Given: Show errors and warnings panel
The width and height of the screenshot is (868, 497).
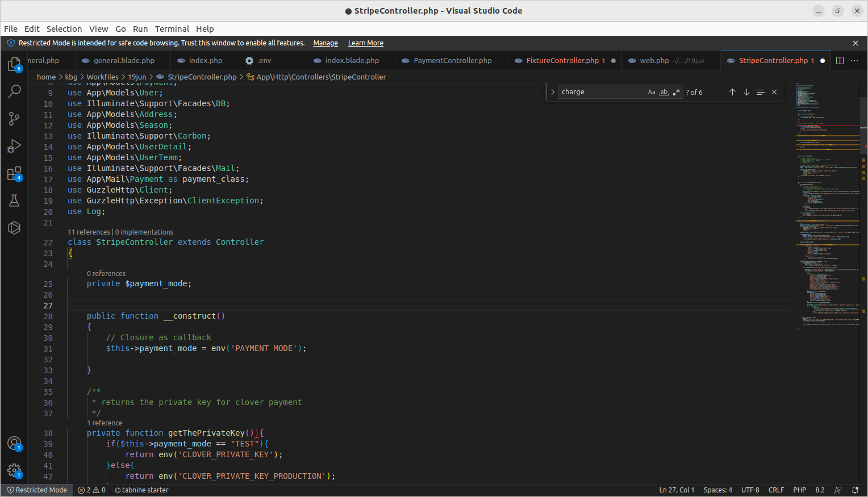Looking at the screenshot, I should click(x=91, y=490).
